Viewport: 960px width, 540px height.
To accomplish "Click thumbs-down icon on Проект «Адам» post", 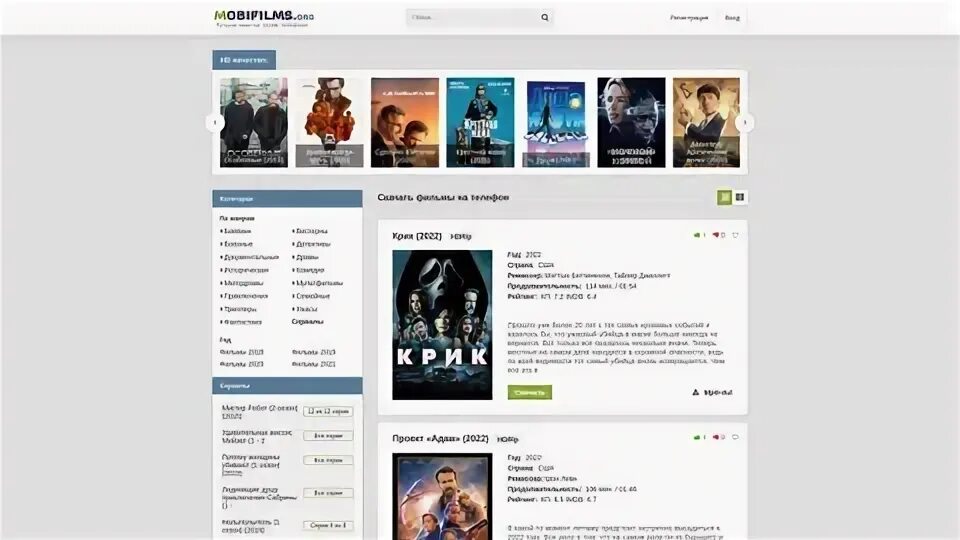I will tap(718, 437).
